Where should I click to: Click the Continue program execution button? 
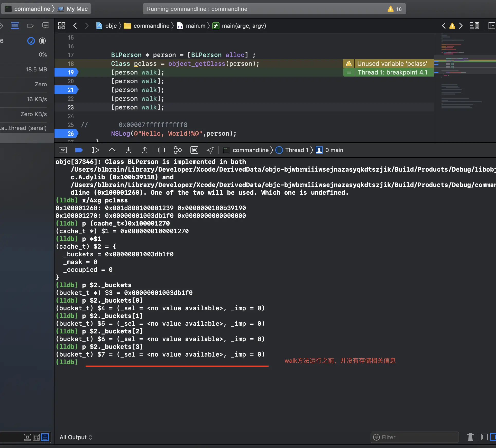pos(95,150)
